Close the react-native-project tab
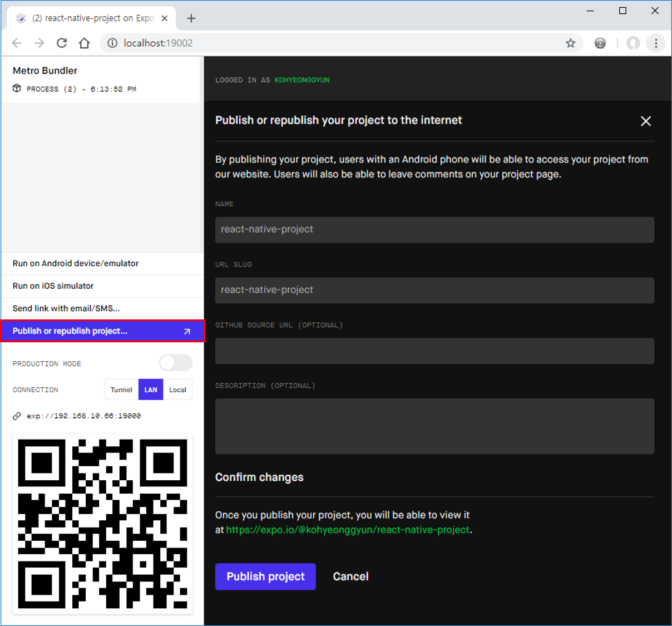Image resolution: width=672 pixels, height=626 pixels. pos(165,18)
